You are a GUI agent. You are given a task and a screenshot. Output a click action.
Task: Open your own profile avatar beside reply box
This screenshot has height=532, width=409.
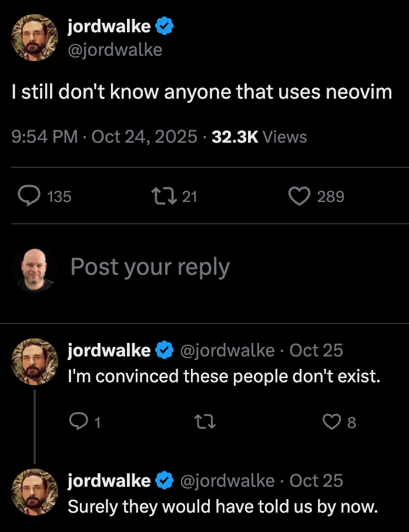(x=35, y=270)
